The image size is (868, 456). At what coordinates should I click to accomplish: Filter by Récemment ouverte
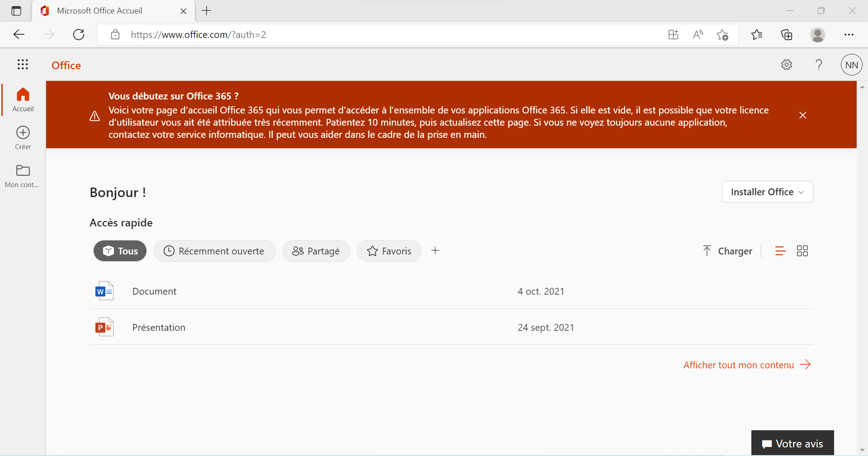[x=214, y=251]
